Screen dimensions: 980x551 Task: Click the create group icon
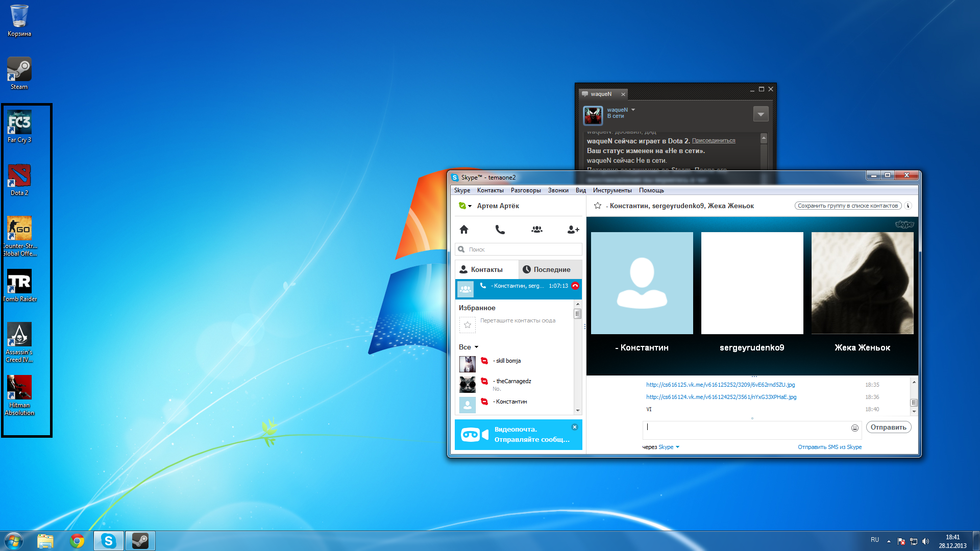537,230
